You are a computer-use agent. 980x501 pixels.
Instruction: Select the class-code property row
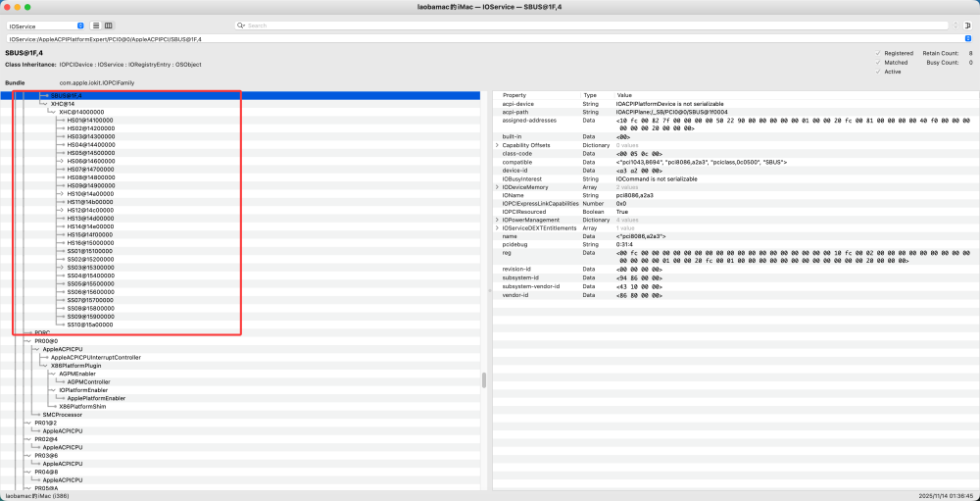[x=735, y=153]
